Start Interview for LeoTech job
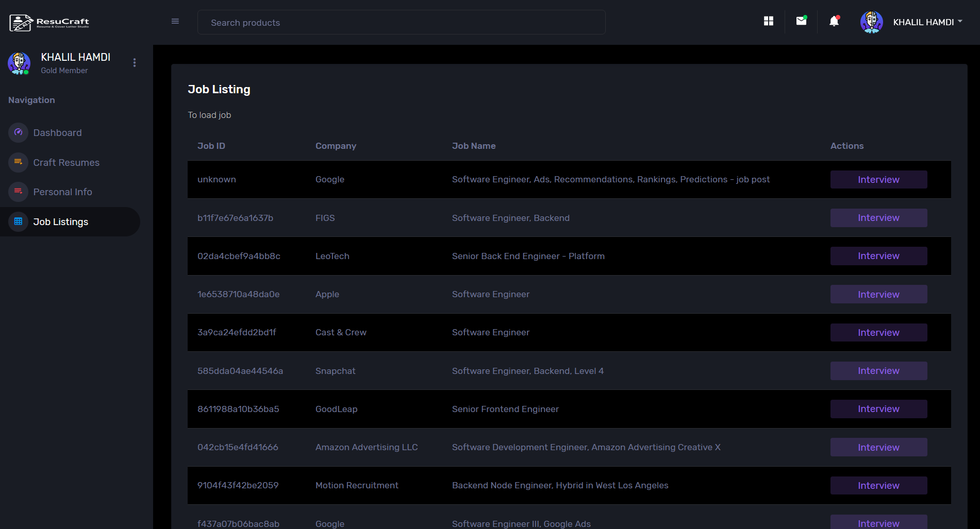Image resolution: width=980 pixels, height=529 pixels. tap(878, 256)
